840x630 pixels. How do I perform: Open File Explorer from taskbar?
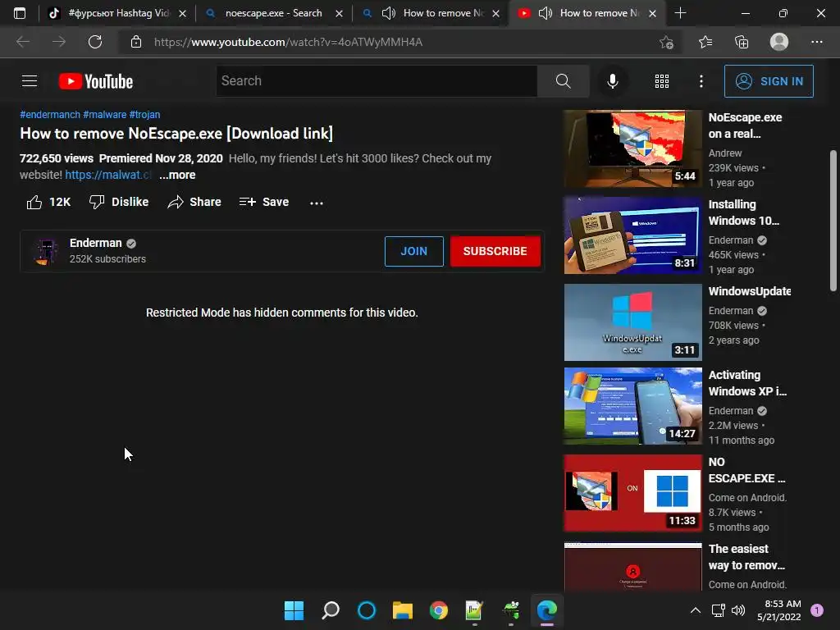point(402,610)
